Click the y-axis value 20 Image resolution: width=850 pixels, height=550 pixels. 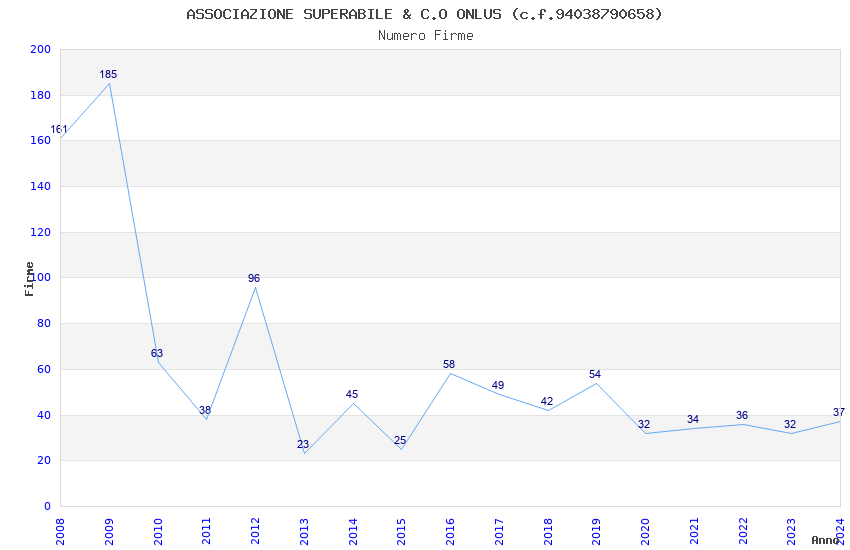tap(44, 461)
